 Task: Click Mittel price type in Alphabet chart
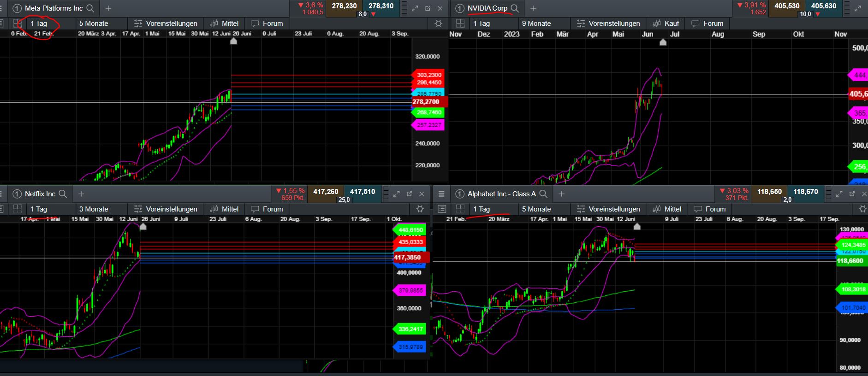tap(667, 209)
